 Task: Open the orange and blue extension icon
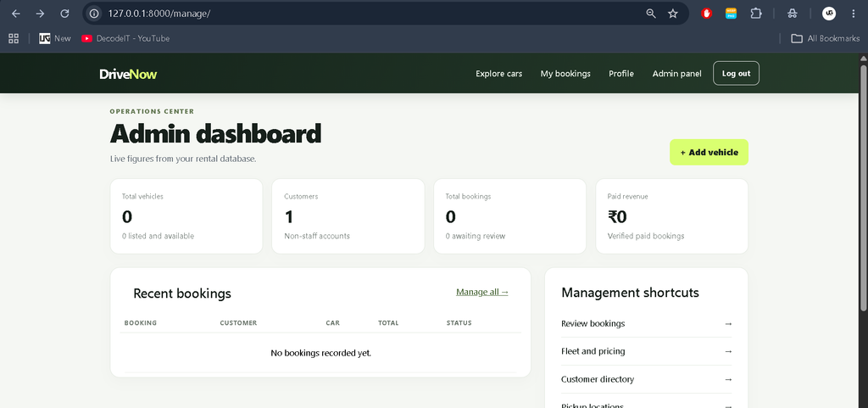[x=732, y=14]
